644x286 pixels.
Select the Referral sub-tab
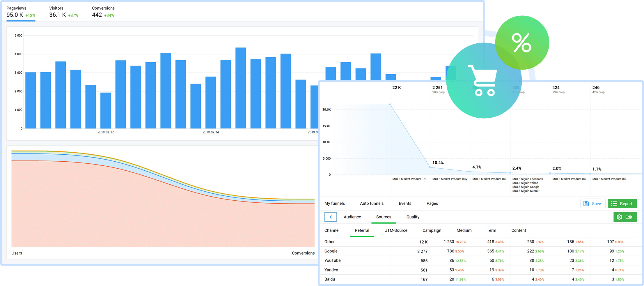click(362, 230)
